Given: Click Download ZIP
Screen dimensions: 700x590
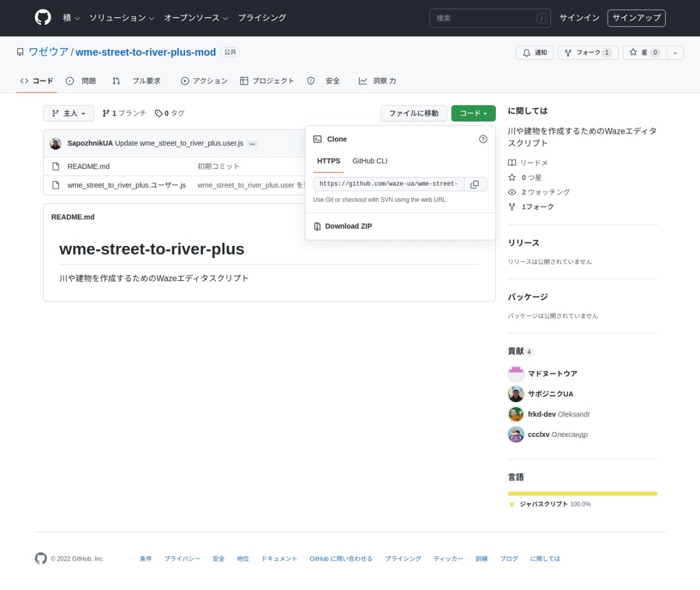Looking at the screenshot, I should tap(348, 226).
